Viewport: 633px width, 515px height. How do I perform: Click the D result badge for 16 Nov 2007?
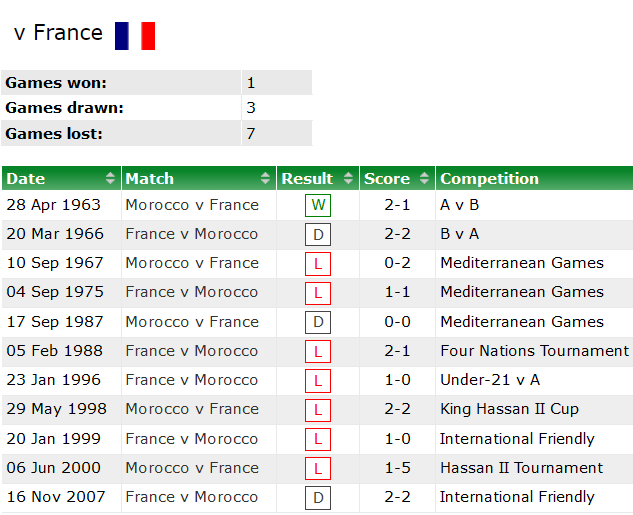click(318, 498)
